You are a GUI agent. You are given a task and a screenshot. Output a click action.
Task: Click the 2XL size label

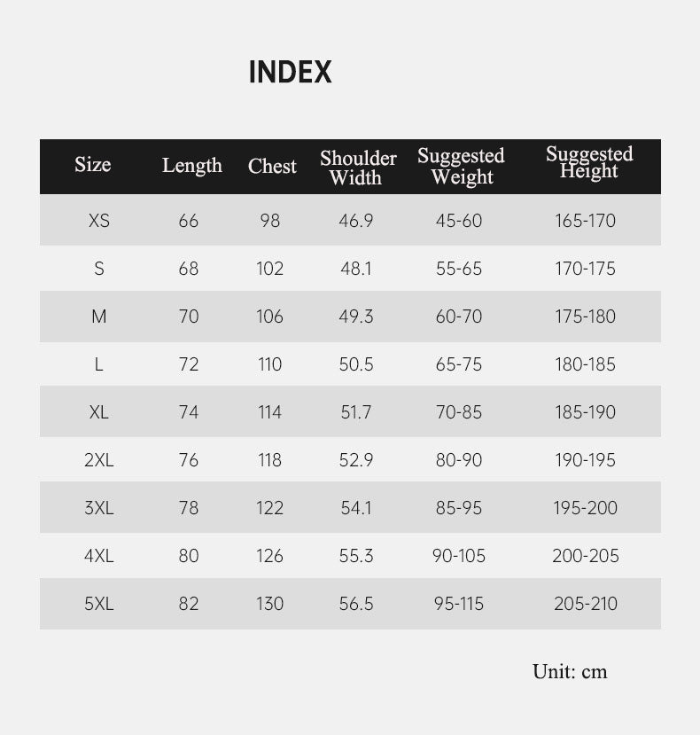[x=99, y=460]
